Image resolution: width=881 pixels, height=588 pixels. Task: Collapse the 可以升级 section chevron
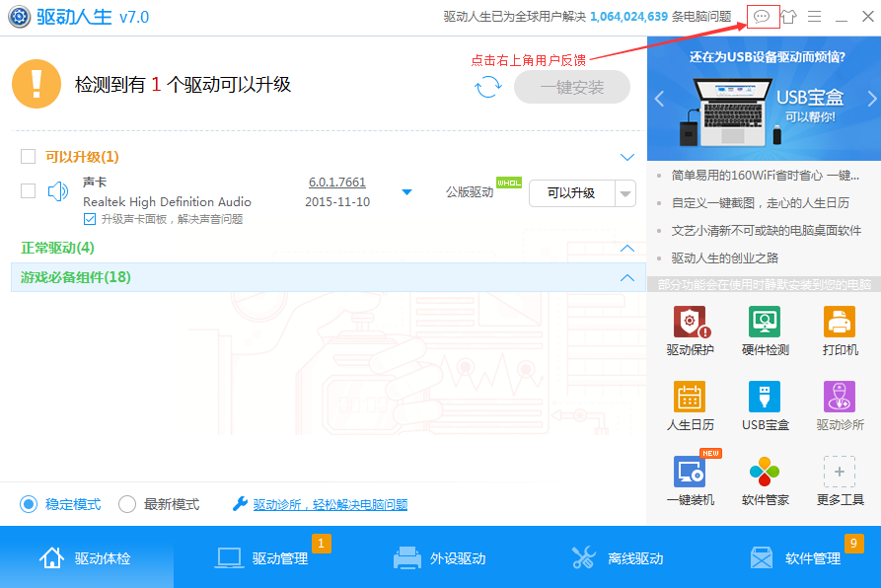coord(627,157)
